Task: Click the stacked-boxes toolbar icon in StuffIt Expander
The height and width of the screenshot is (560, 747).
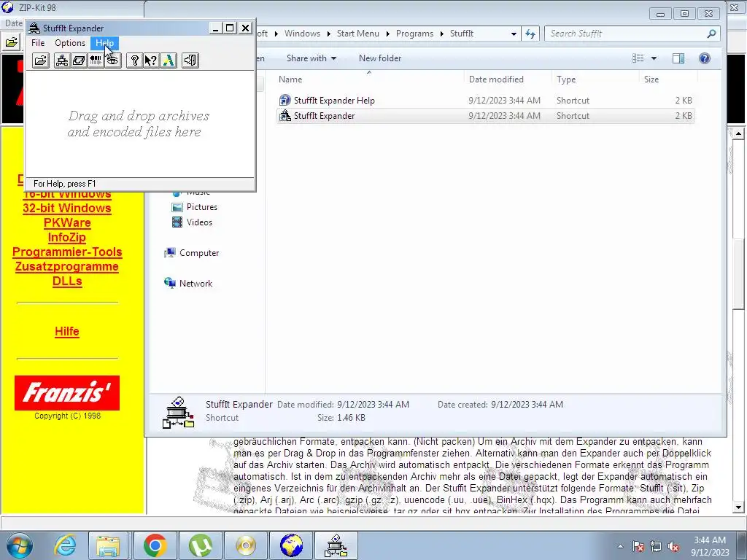Action: [x=79, y=61]
